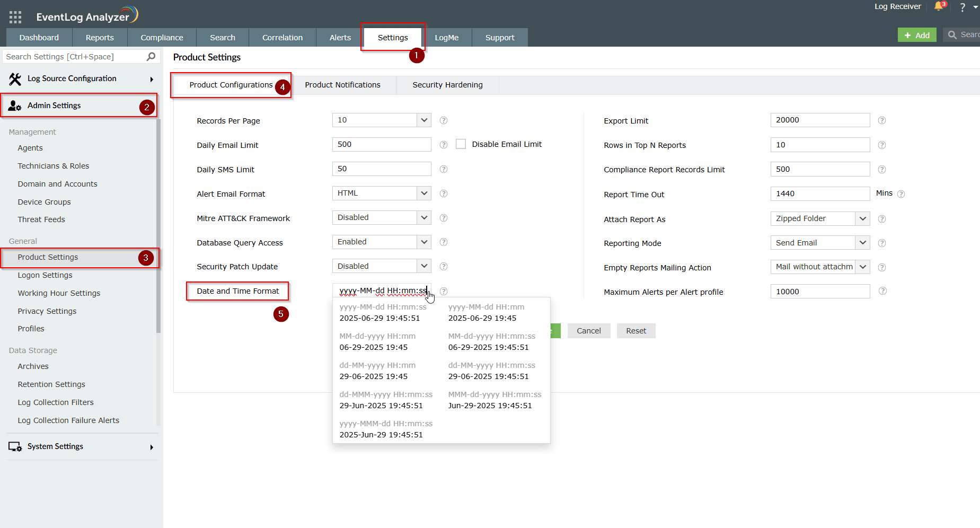
Task: Switch to the Compliance tab
Action: point(162,38)
